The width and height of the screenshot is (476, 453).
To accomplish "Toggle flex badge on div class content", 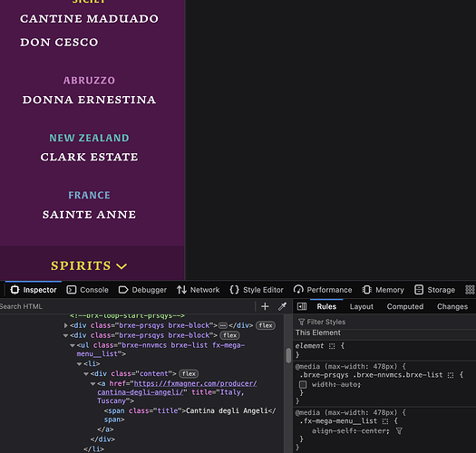I will [189, 373].
